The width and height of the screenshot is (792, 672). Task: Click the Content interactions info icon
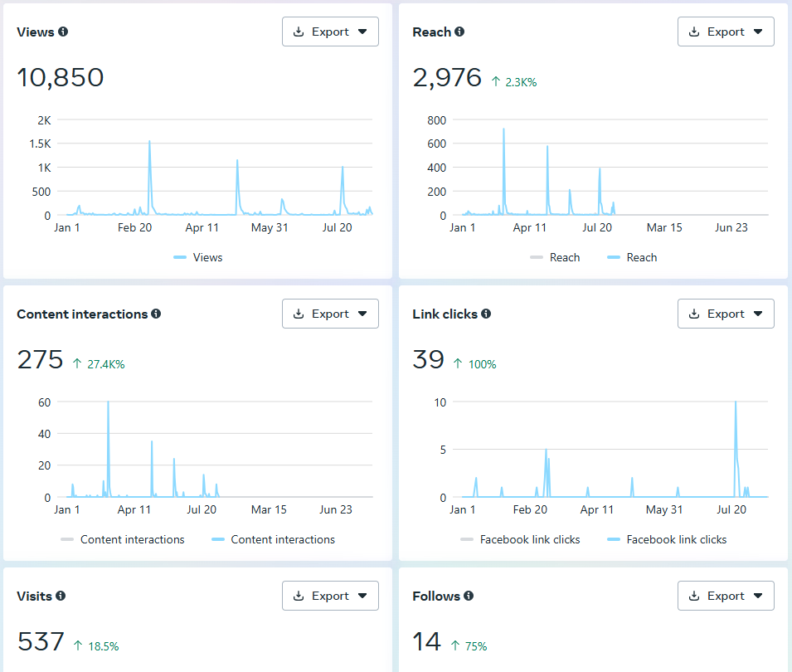(x=156, y=314)
